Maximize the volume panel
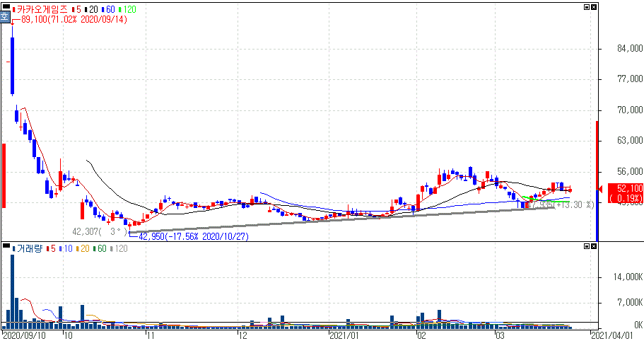Viewport: 644px width, 341px height. (x=587, y=246)
